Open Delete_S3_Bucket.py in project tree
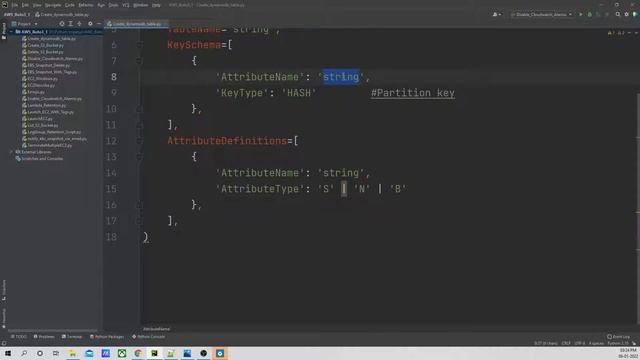Screen dimensions: 640x360 [x=42, y=52]
